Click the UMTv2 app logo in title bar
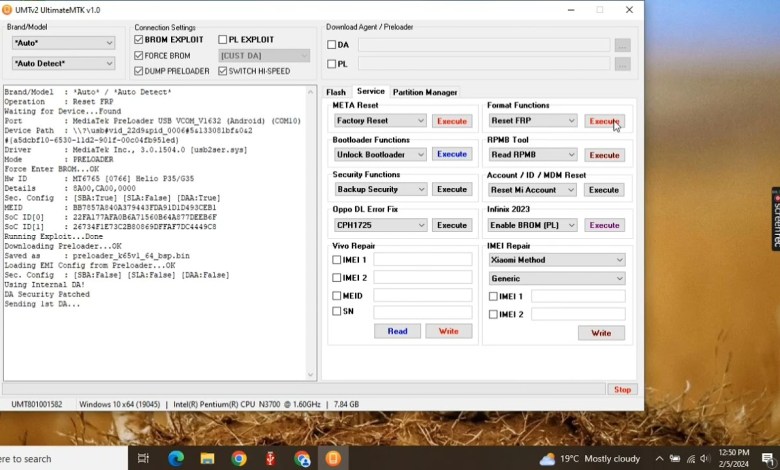 tap(7, 9)
